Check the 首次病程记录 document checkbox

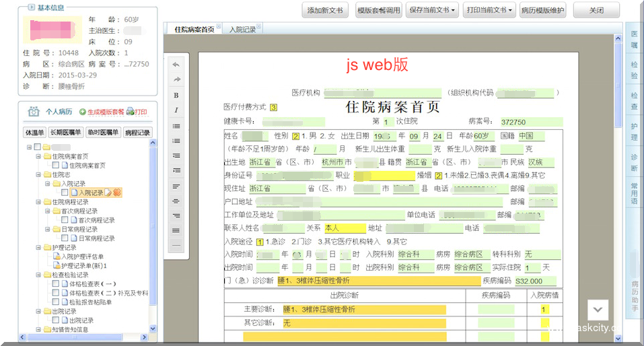65,220
